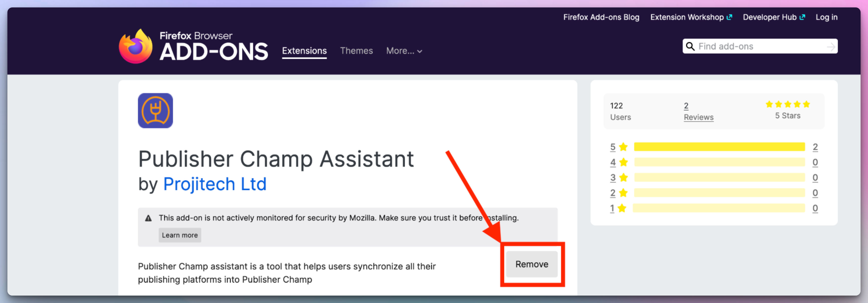Click the Log in link
Screen dimensions: 868x303
click(x=826, y=17)
